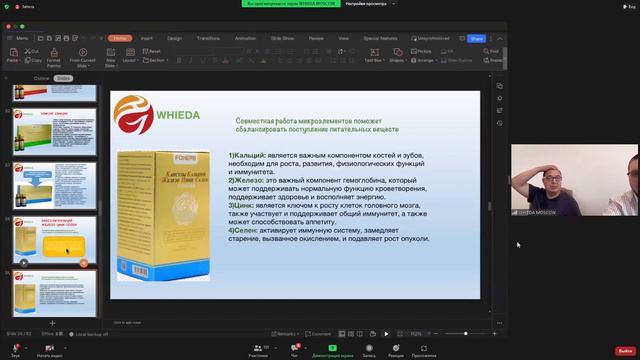640x360 pixels.
Task: Insert a Picture from the ribbon
Action: 421,51
